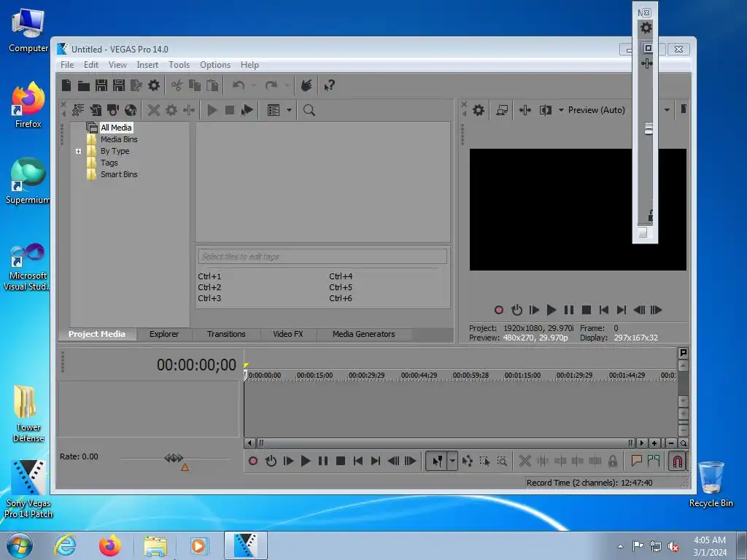Switch to the Media Generators tab

tap(363, 334)
